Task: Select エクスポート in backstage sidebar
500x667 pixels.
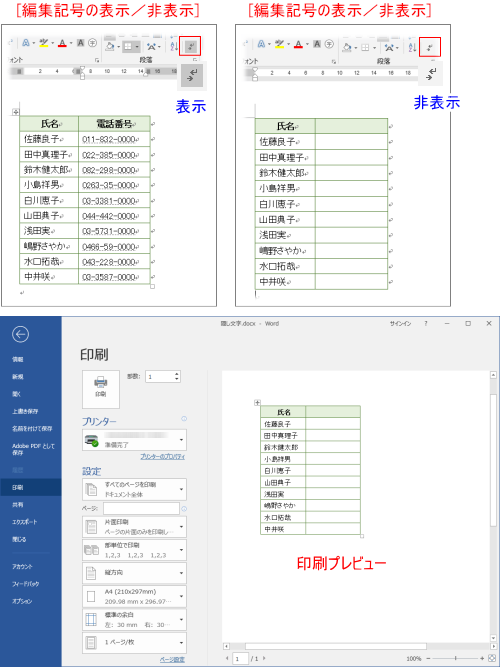Action: click(x=25, y=522)
